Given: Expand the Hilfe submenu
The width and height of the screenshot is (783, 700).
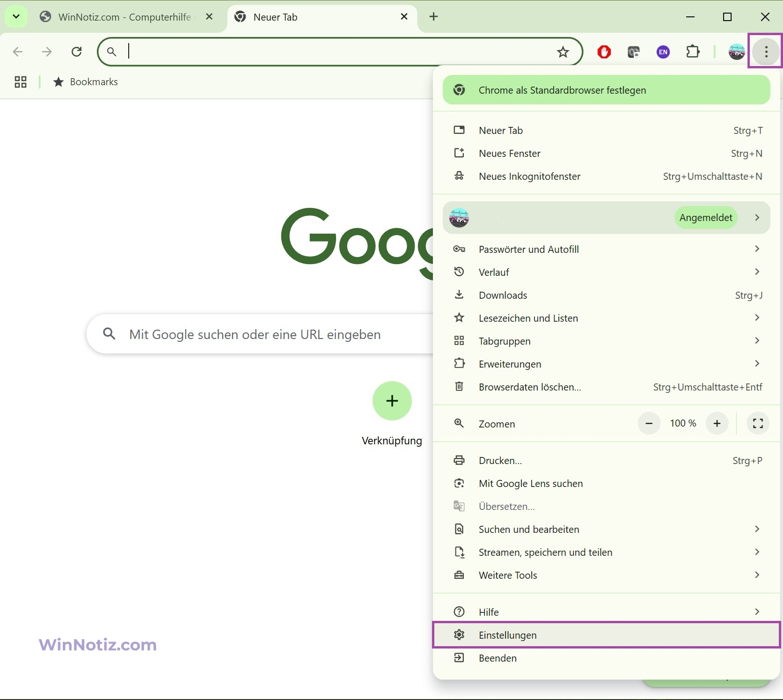Looking at the screenshot, I should [x=606, y=612].
